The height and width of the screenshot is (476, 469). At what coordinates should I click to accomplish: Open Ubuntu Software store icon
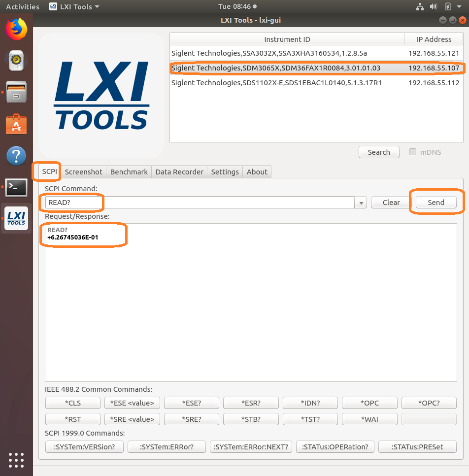coord(16,124)
